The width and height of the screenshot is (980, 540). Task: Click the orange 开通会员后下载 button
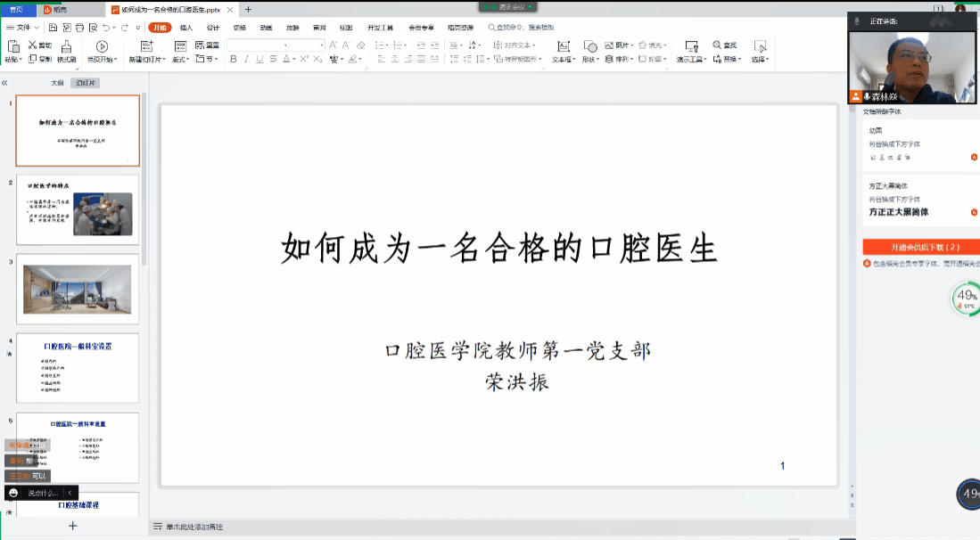pyautogui.click(x=920, y=247)
